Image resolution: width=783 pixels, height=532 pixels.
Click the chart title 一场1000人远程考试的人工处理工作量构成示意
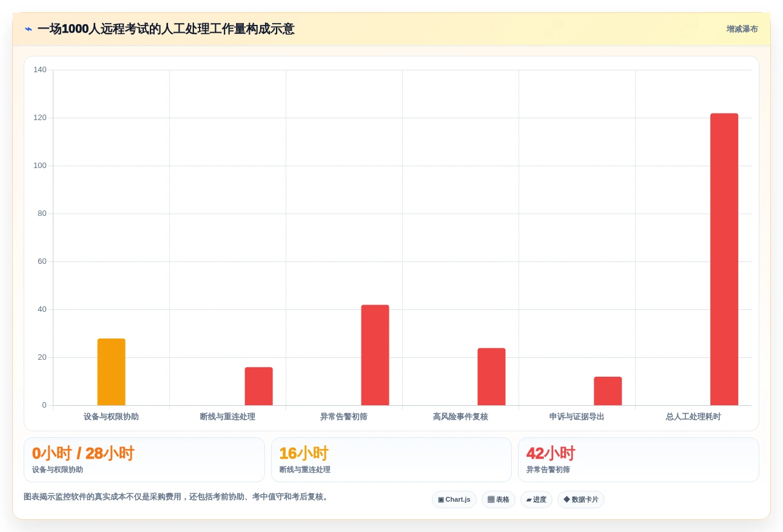[x=166, y=29]
